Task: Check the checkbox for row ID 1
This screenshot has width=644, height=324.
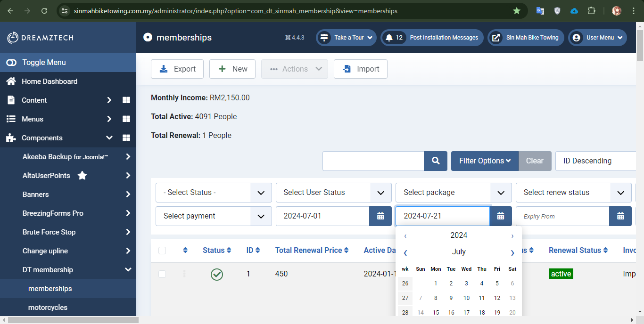Action: pyautogui.click(x=162, y=274)
